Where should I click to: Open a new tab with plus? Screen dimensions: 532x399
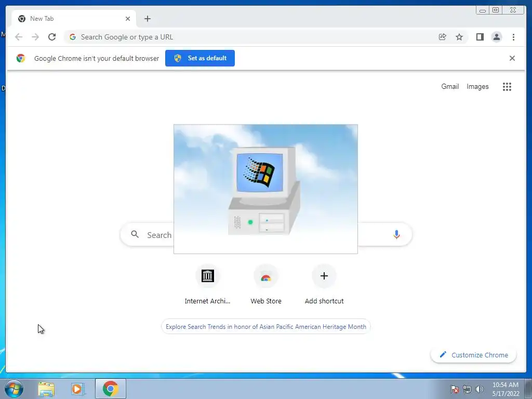(147, 19)
